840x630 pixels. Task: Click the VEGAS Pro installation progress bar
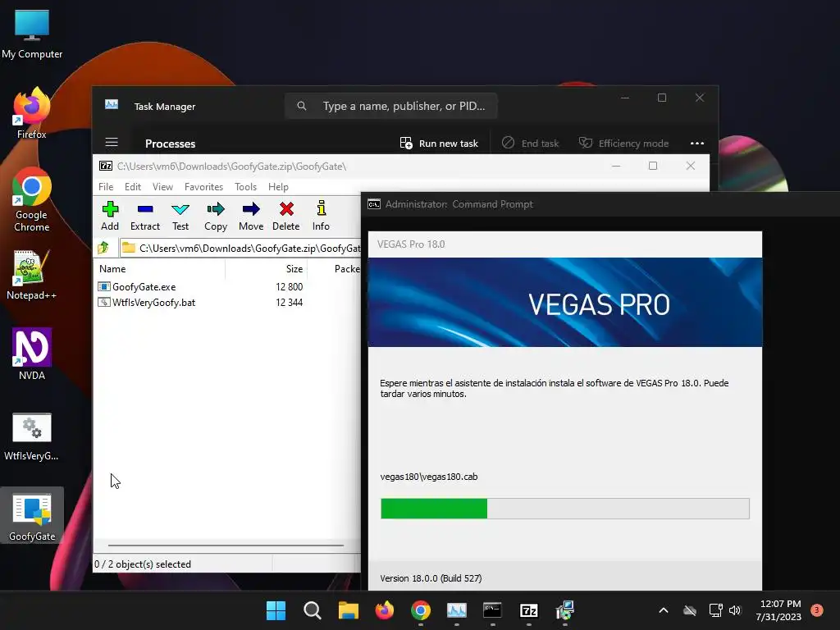pyautogui.click(x=564, y=509)
